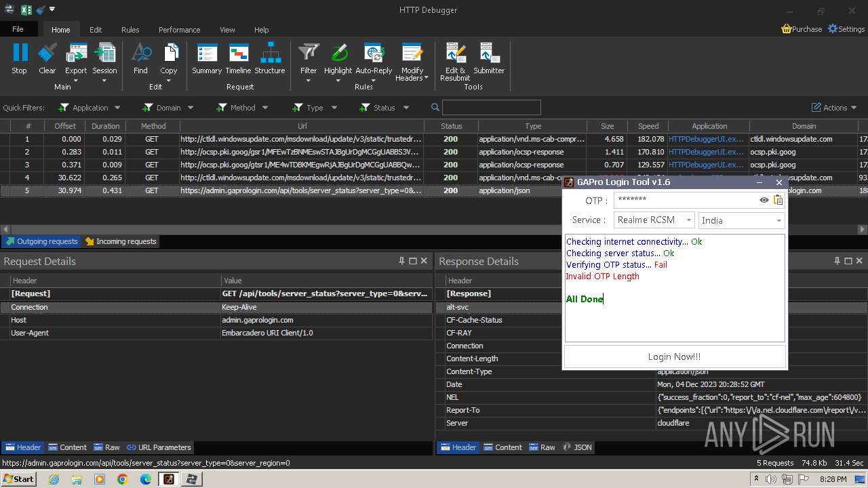Open the Structure view
868x488 pixels.
click(x=270, y=58)
